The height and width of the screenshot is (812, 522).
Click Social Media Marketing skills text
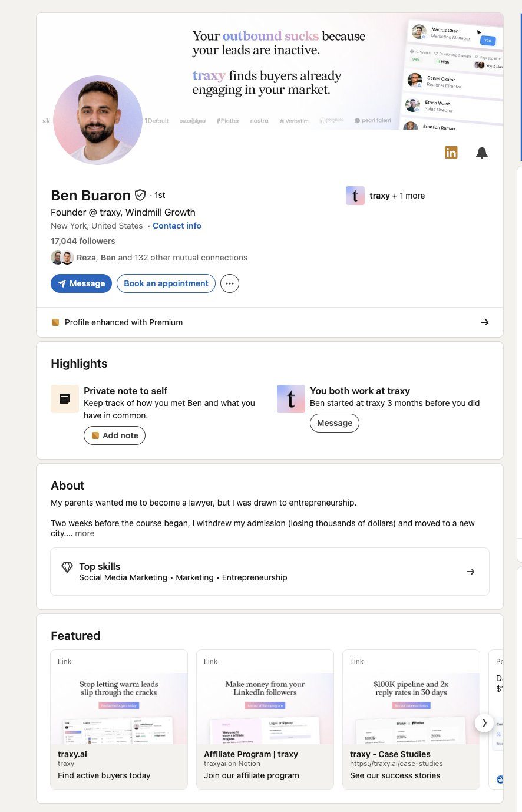(x=123, y=577)
